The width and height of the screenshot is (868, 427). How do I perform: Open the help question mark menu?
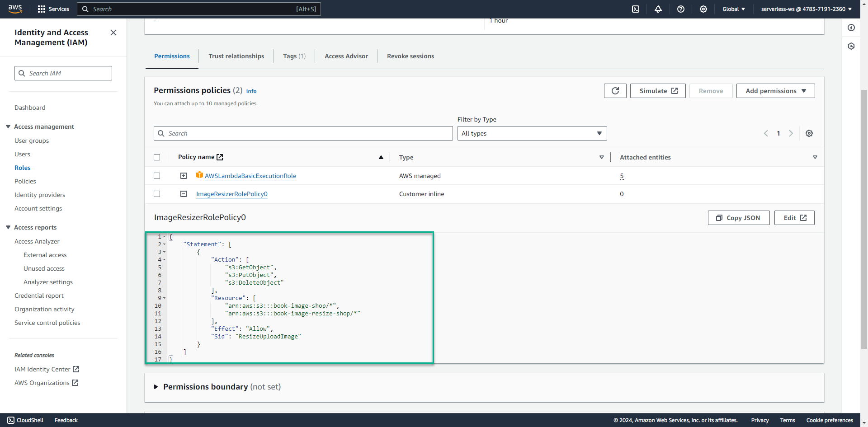tap(681, 9)
